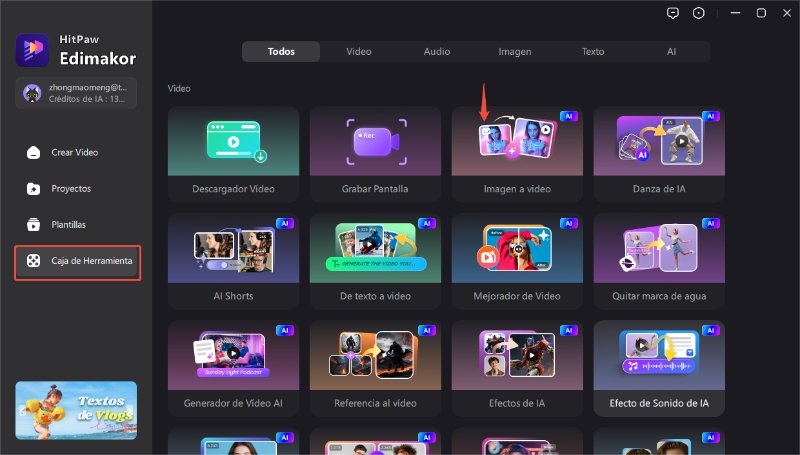Launch the Grabar Pantalla recorder
The height and width of the screenshot is (455, 800).
[375, 153]
